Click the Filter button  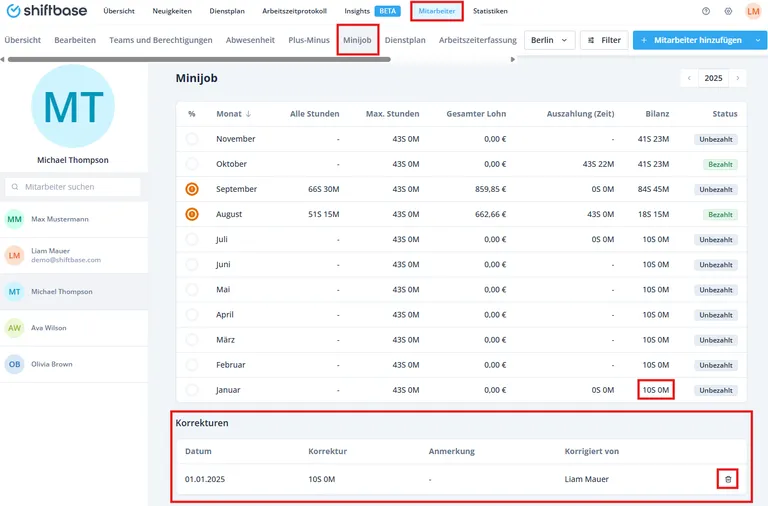pyautogui.click(x=604, y=40)
